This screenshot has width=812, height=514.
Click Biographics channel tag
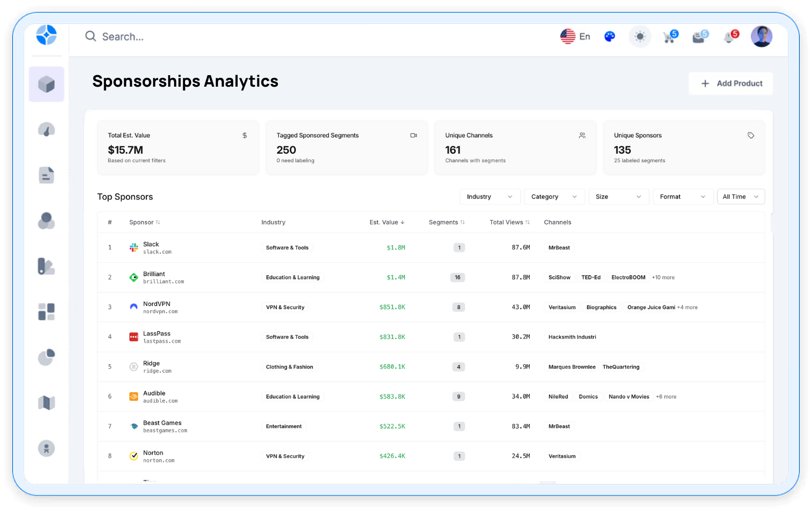point(601,307)
